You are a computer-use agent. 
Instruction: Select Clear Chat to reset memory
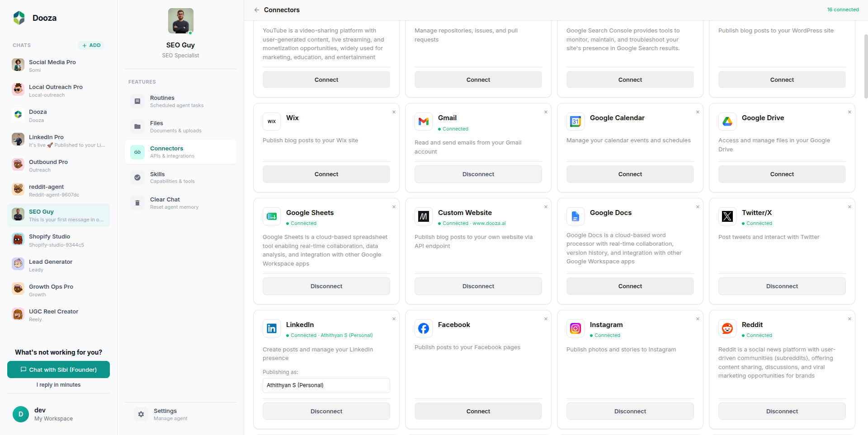pos(180,203)
